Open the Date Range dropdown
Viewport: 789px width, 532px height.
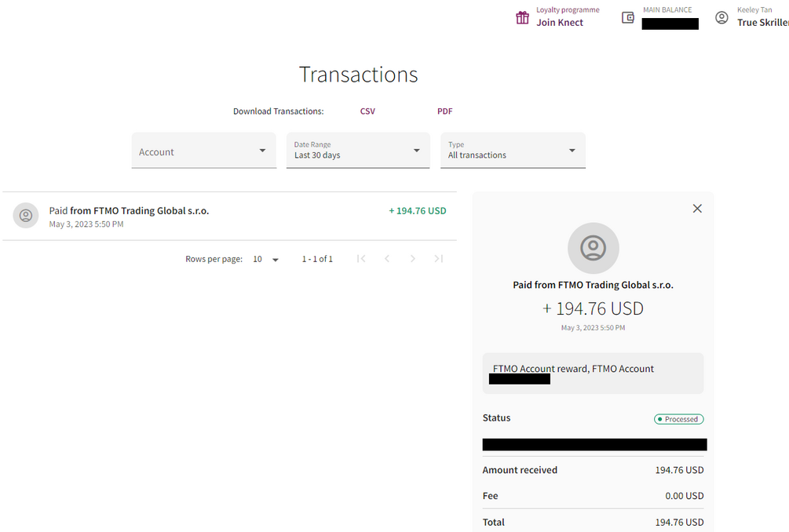pos(358,151)
